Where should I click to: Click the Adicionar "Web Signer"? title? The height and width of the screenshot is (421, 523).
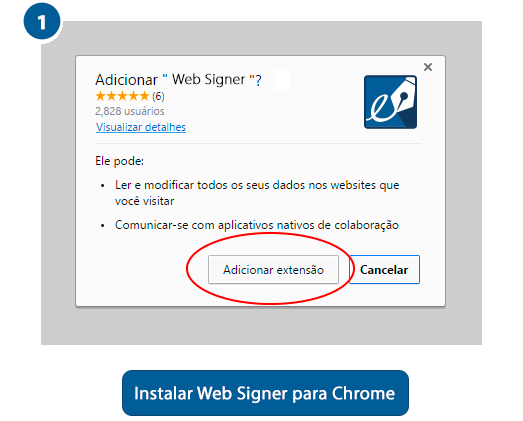click(x=178, y=80)
